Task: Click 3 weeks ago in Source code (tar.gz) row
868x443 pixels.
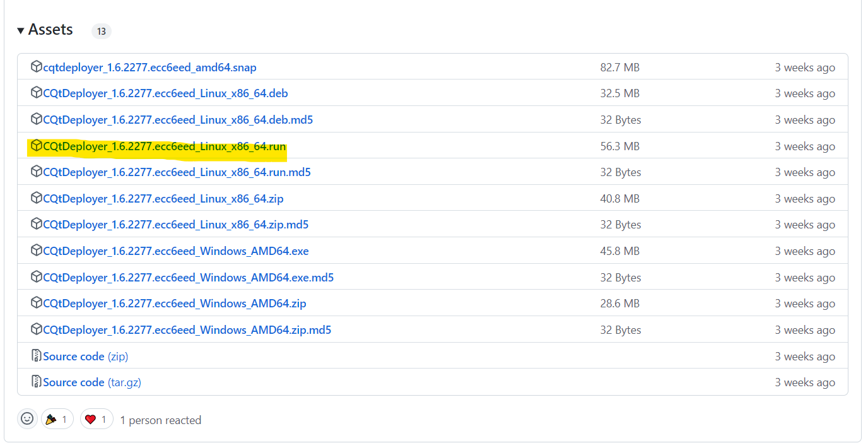Action: tap(805, 382)
